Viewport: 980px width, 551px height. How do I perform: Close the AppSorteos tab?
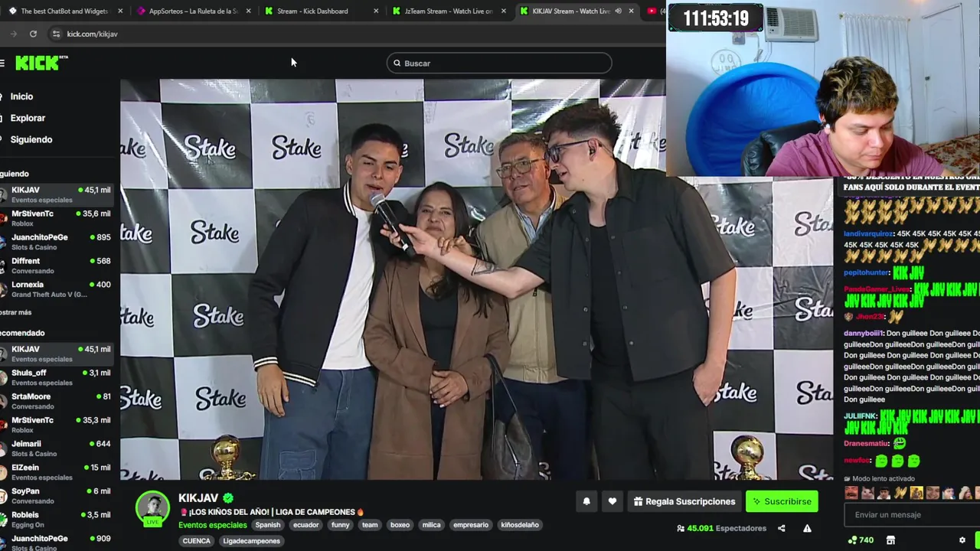click(248, 11)
